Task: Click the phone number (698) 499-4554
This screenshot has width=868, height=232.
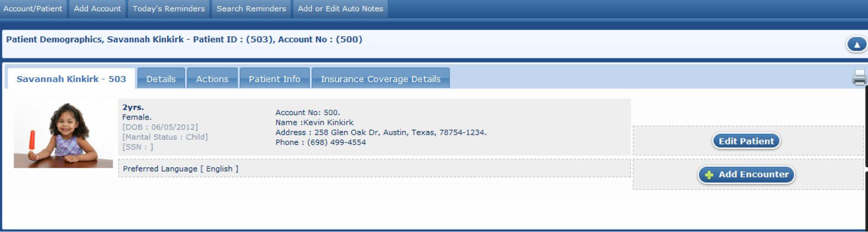Action: (x=336, y=142)
